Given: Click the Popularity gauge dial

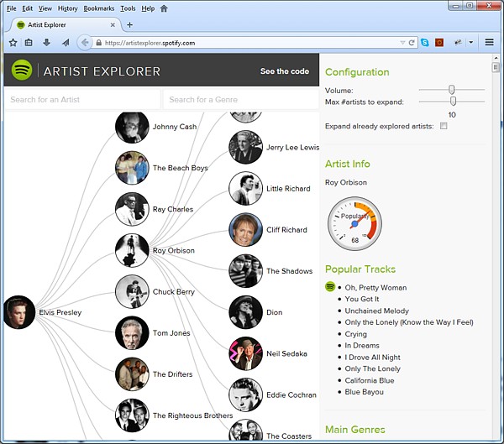Looking at the screenshot, I should 354,224.
